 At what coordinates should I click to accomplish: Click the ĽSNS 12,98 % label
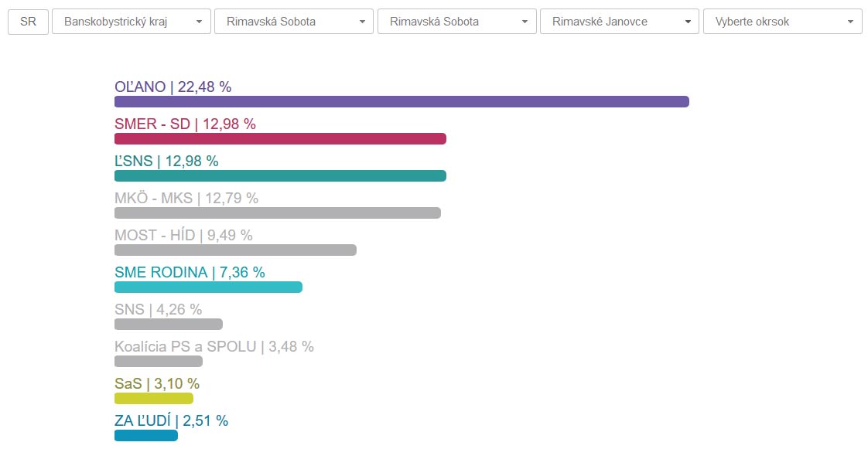pos(166,161)
